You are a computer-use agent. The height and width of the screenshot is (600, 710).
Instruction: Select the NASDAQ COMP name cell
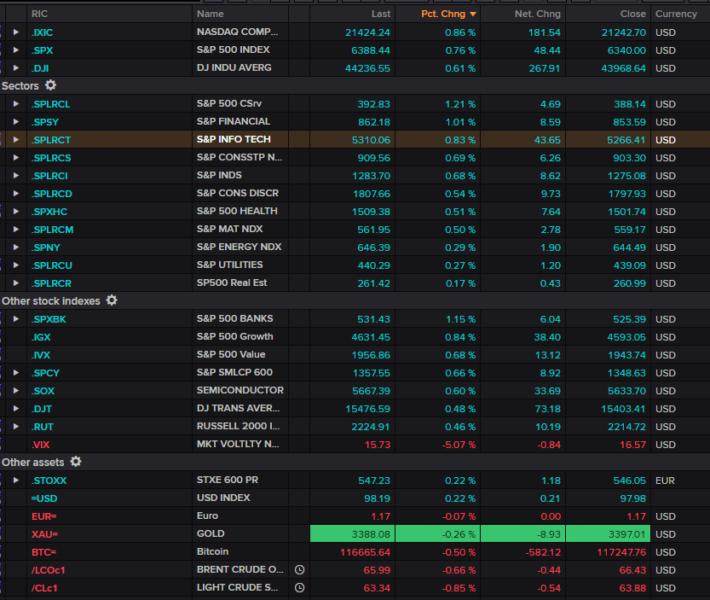(237, 32)
